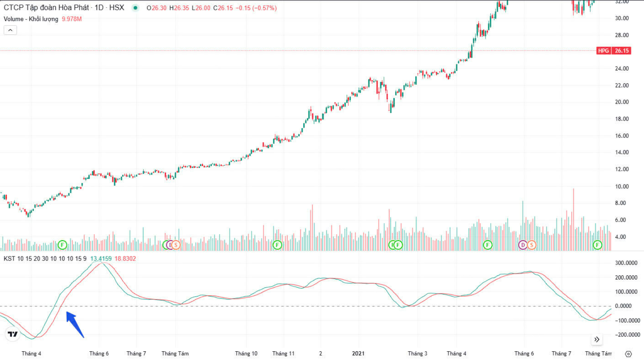This screenshot has height=360, width=644.
Task: Click the 2021 year label on time axis
Action: [x=358, y=353]
